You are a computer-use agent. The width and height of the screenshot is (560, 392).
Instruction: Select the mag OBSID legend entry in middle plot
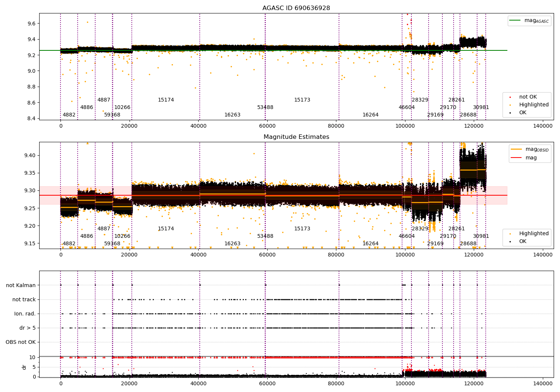(529, 149)
